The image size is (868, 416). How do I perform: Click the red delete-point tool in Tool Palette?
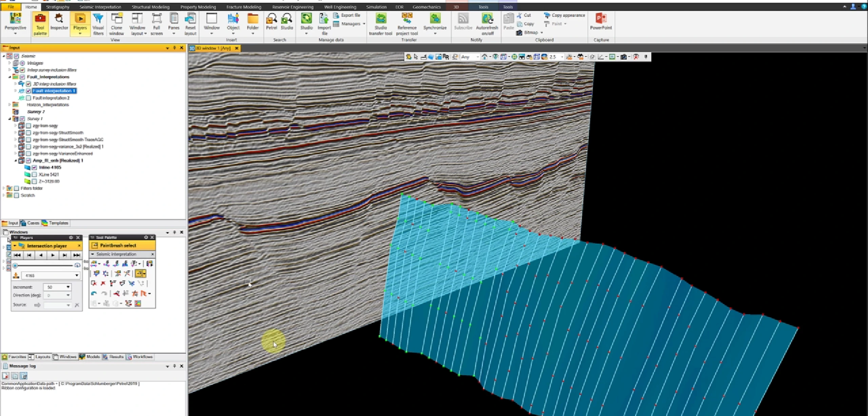point(103,283)
